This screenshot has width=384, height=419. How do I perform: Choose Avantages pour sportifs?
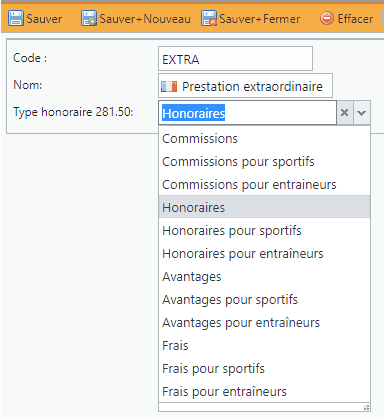tap(264, 300)
